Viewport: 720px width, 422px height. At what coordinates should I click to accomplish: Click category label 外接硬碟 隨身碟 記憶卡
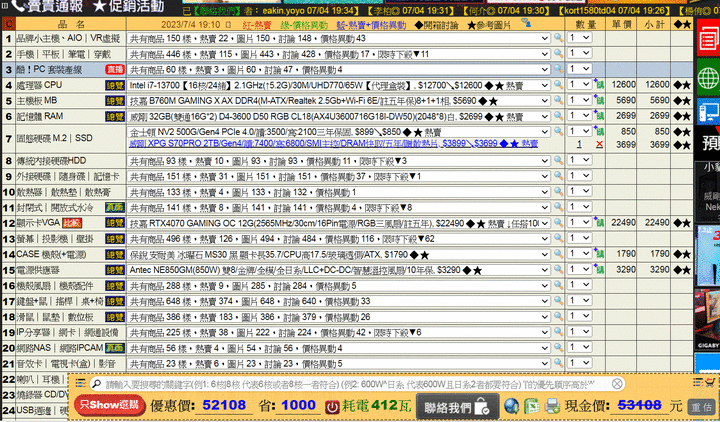68,176
